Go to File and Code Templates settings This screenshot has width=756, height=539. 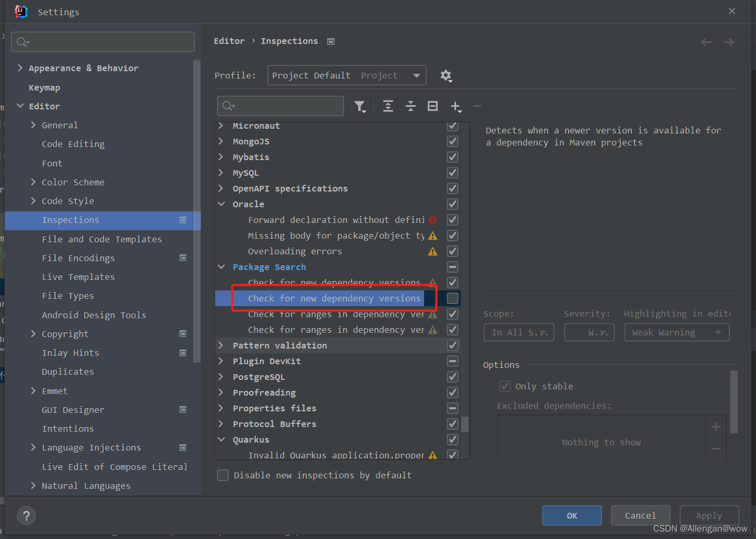click(x=102, y=239)
